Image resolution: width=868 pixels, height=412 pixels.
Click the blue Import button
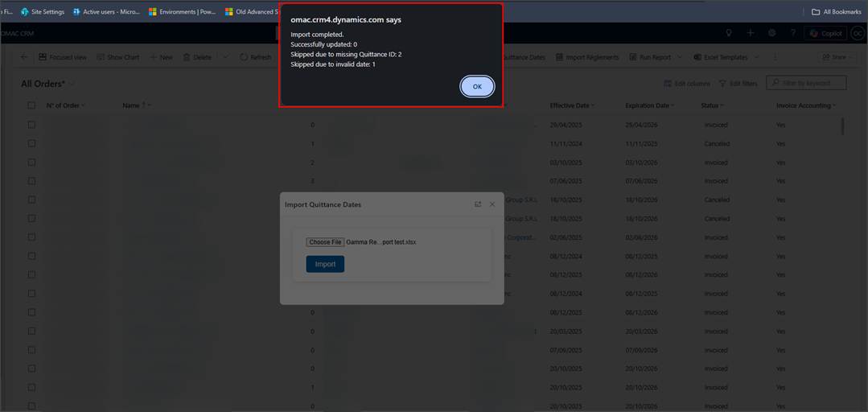click(x=325, y=264)
